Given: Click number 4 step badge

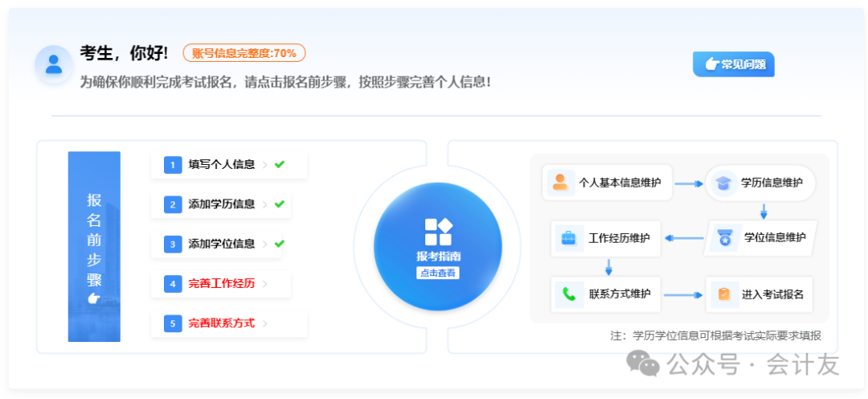Looking at the screenshot, I should 173,284.
